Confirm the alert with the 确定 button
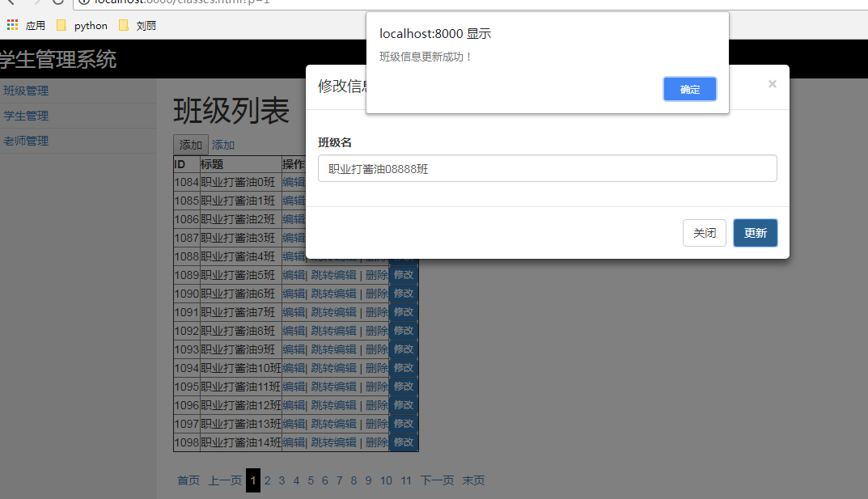Image resolution: width=868 pixels, height=499 pixels. pos(690,89)
